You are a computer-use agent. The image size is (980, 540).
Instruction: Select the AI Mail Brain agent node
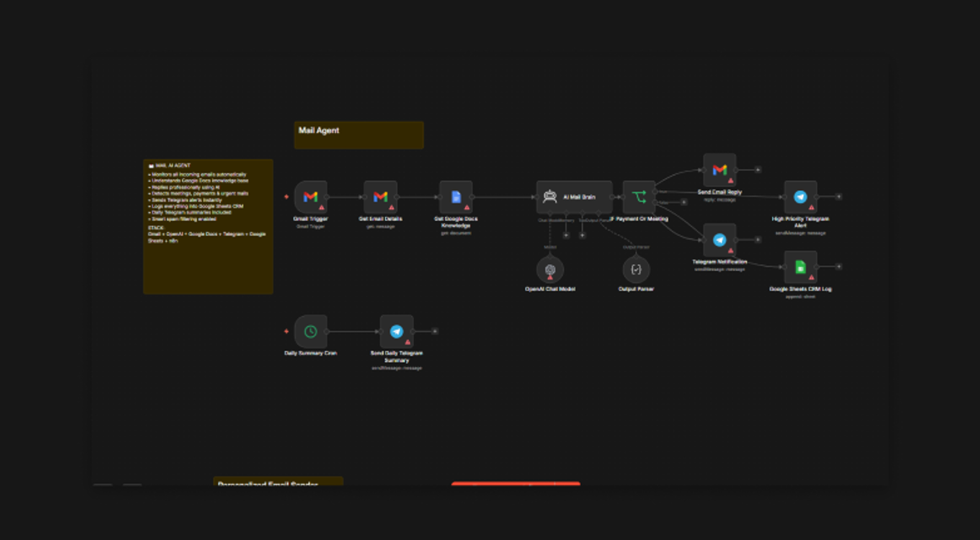click(574, 197)
